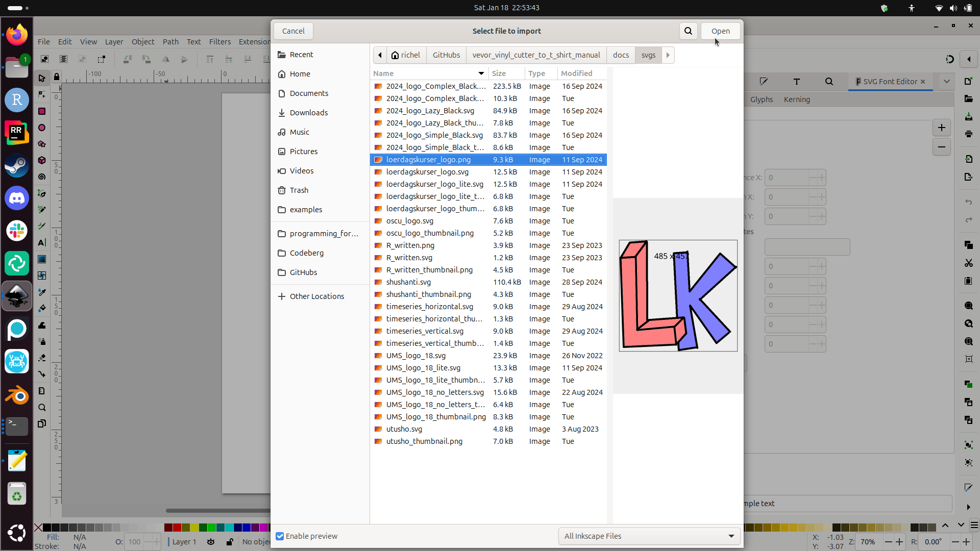Toggle layer visibility eye icon

tap(211, 542)
